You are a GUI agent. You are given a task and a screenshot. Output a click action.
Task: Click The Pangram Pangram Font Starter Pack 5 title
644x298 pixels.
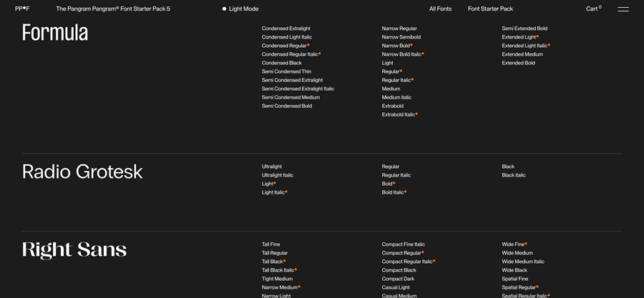click(x=113, y=9)
